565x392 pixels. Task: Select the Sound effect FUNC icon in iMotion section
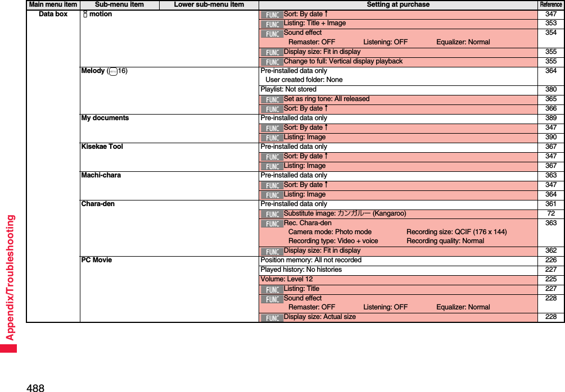(272, 33)
